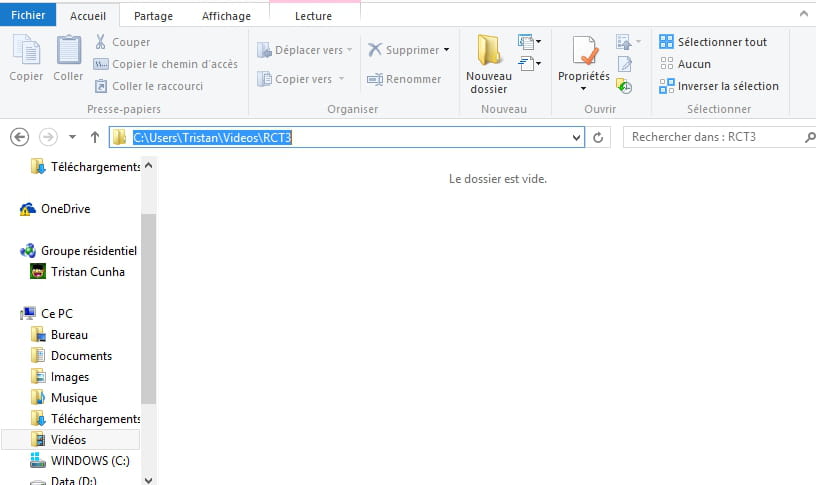
Task: Create a Nouveau dossier
Action: pos(489,64)
